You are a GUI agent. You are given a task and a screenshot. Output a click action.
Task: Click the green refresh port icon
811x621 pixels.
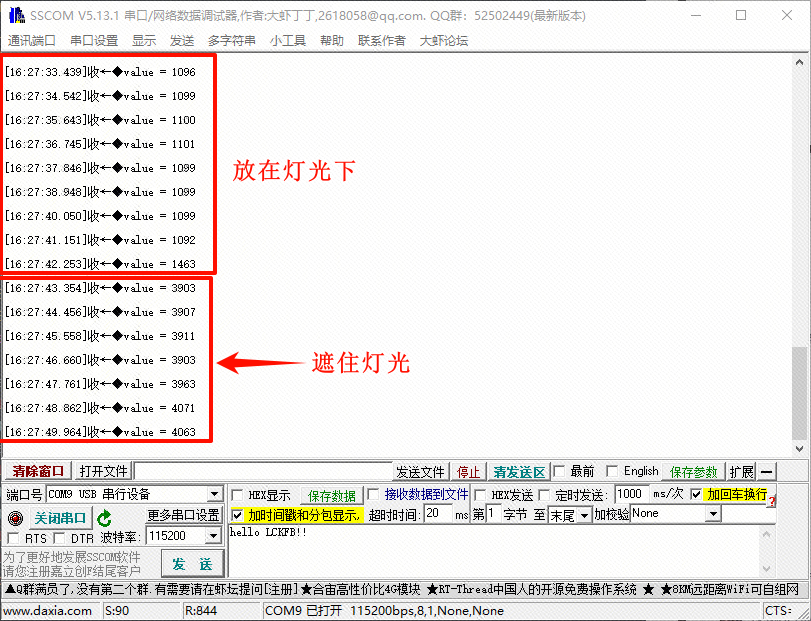click(x=104, y=517)
